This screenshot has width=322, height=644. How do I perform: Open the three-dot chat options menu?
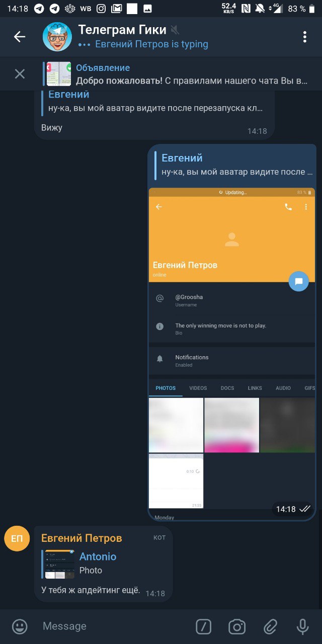click(304, 37)
